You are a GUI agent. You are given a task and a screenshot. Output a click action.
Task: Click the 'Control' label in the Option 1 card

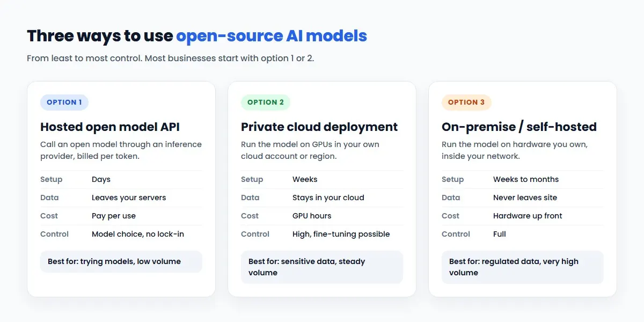(54, 234)
